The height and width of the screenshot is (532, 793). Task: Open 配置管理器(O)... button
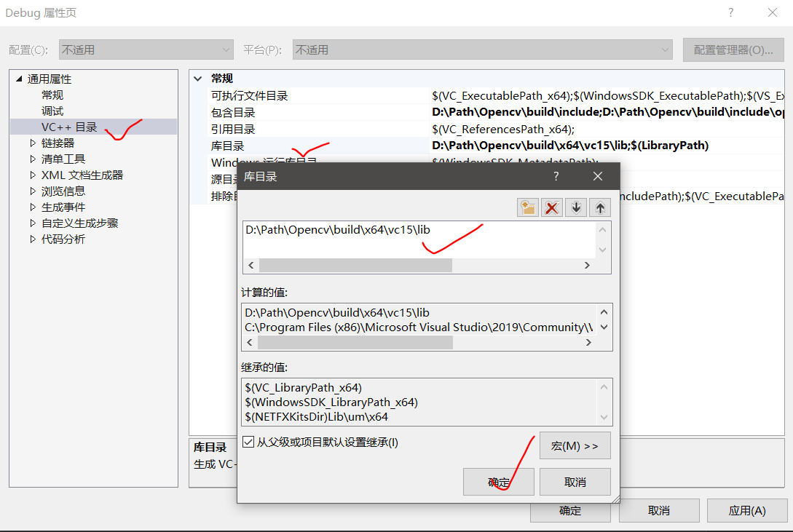[x=733, y=50]
